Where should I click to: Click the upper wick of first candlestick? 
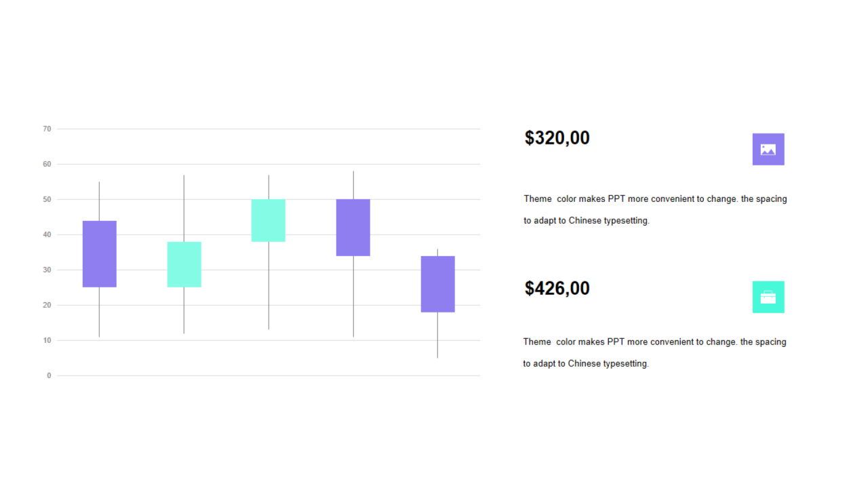click(x=100, y=201)
